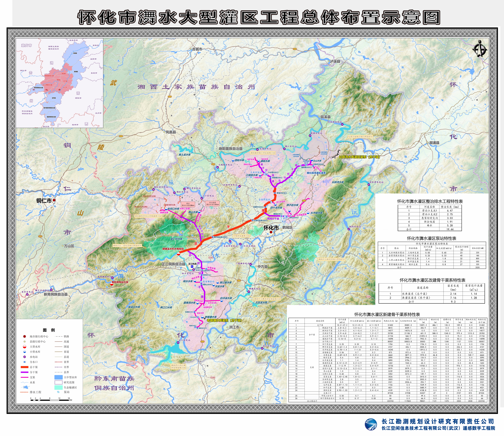Image resolution: width=504 pixels, height=436 pixels.
Task: Click the legend's 省界 boundary line symbol
Action: click(59, 362)
